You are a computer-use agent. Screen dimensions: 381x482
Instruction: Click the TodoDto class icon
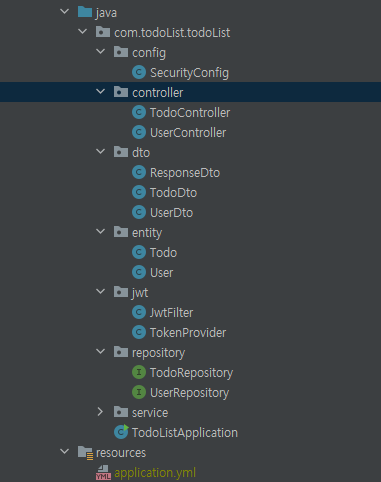click(139, 192)
